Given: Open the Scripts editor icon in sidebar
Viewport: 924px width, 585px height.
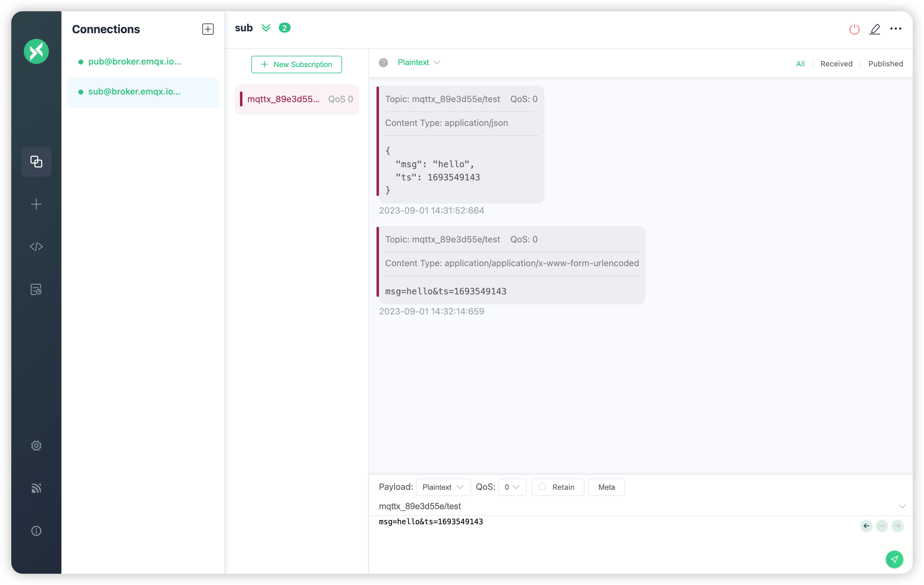Looking at the screenshot, I should coord(36,246).
